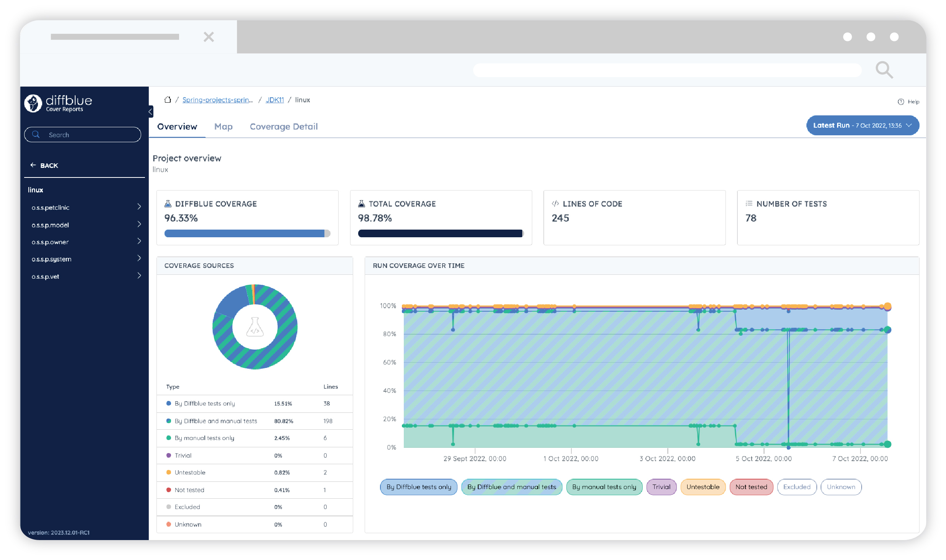This screenshot has height=560, width=946.
Task: Click the Diffblue Cover Reports logo
Action: pyautogui.click(x=58, y=103)
